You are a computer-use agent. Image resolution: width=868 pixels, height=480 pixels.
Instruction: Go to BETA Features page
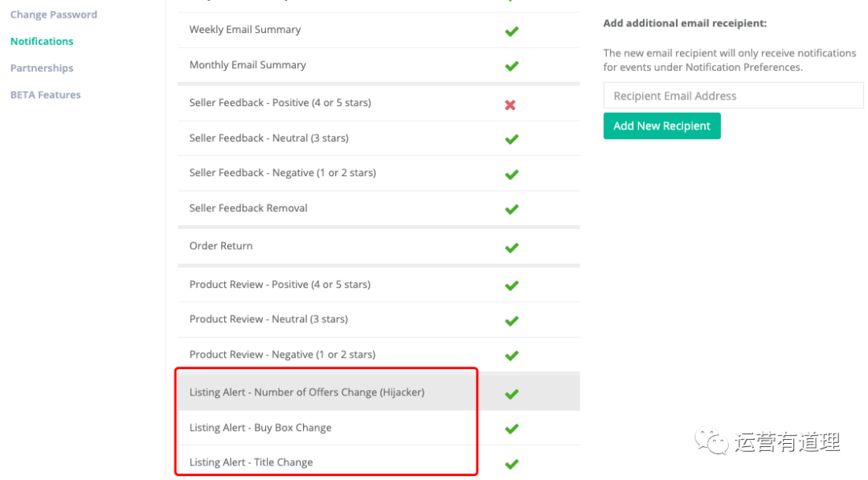pos(45,95)
